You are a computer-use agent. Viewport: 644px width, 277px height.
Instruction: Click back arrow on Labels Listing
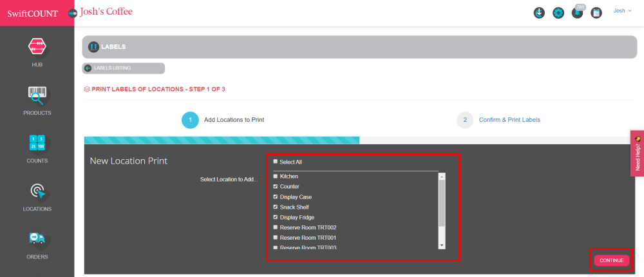[88, 68]
